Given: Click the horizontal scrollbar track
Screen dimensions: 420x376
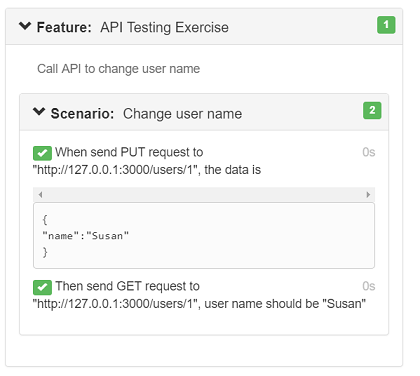Looking at the screenshot, I should click(204, 195).
